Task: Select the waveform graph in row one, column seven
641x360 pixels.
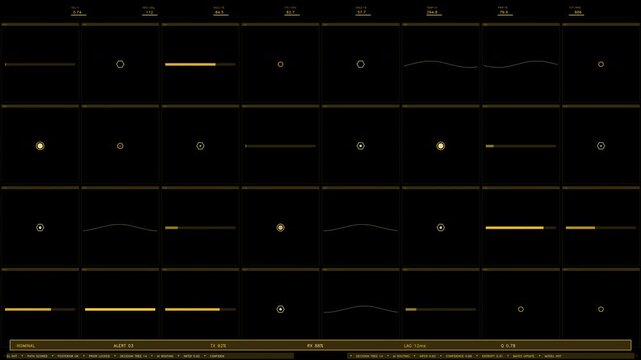Action: (521, 64)
